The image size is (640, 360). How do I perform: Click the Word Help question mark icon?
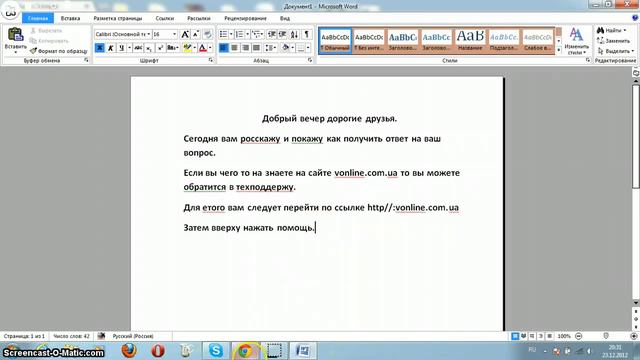(635, 18)
